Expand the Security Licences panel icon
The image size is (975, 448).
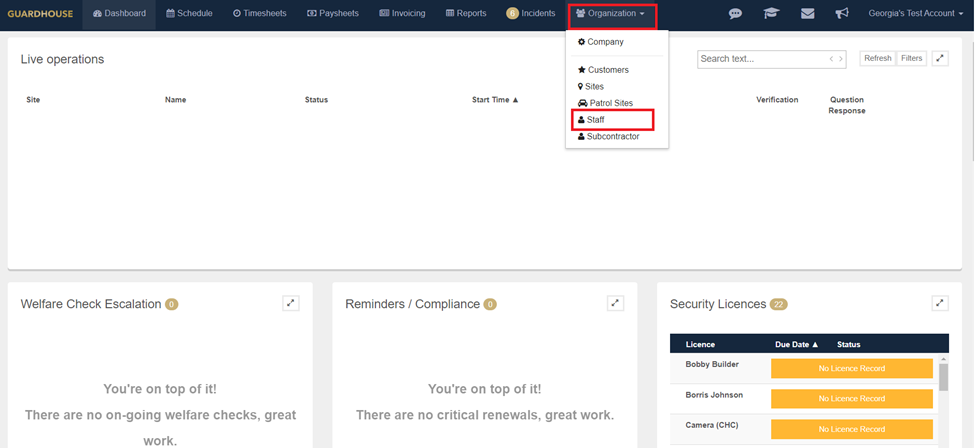coord(940,303)
